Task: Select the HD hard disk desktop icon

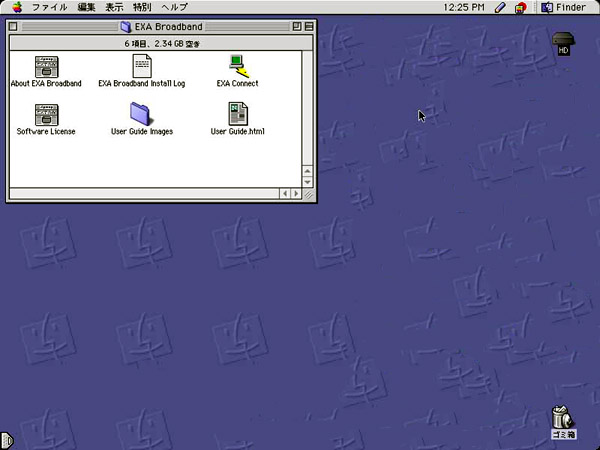Action: 563,42
